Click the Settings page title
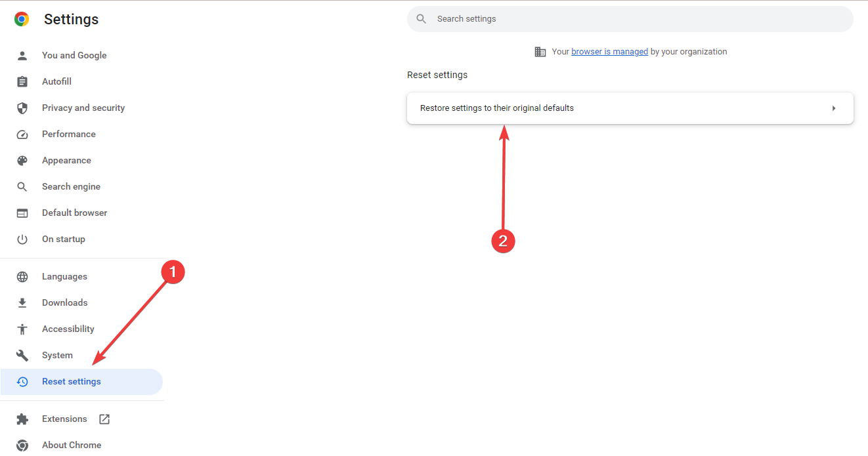The image size is (868, 456). (71, 19)
